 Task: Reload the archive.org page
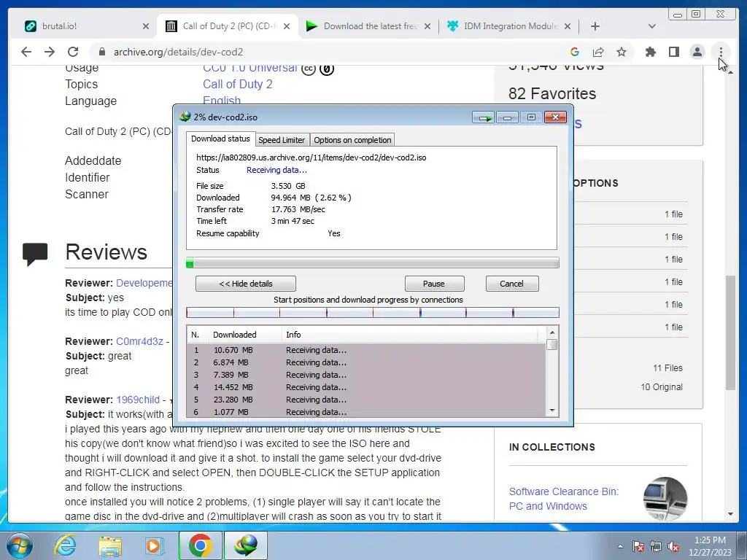pos(73,52)
